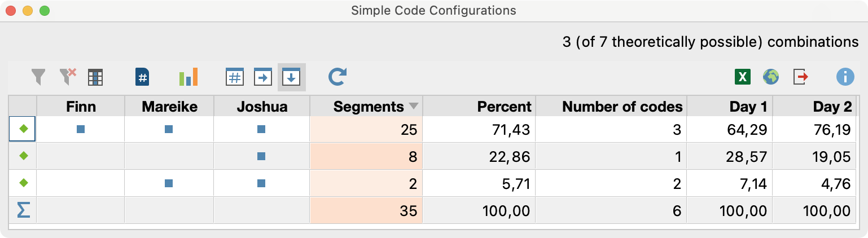This screenshot has width=868, height=238.
Task: Open the bar chart statistics icon
Action: click(x=188, y=77)
